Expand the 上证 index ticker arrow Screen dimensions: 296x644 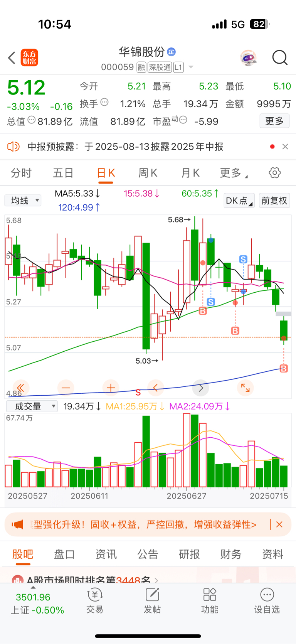(33, 587)
